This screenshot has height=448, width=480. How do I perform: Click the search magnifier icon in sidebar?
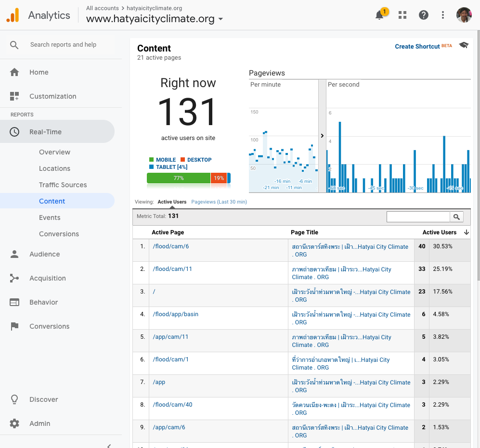point(14,45)
